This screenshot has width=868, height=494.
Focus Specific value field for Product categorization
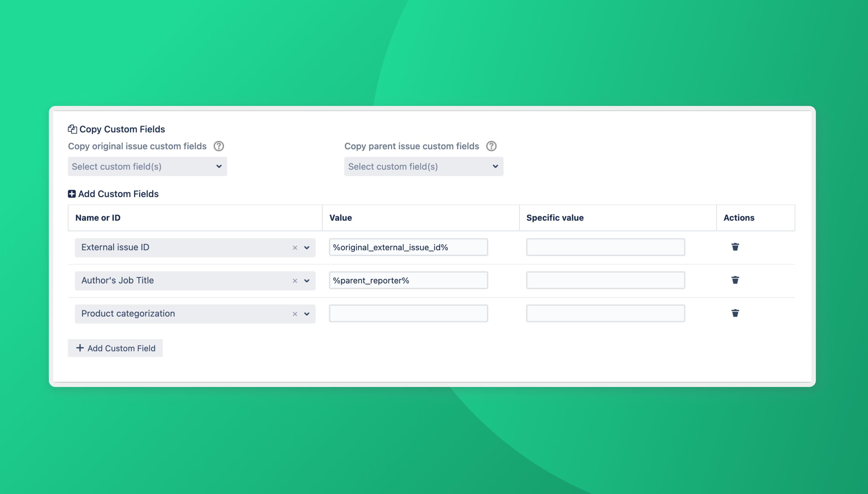[605, 313]
